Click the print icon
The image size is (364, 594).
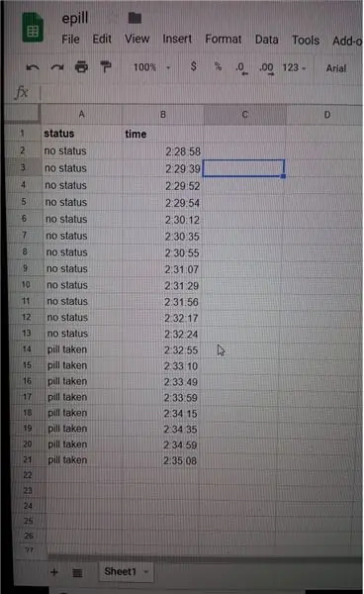tap(81, 67)
